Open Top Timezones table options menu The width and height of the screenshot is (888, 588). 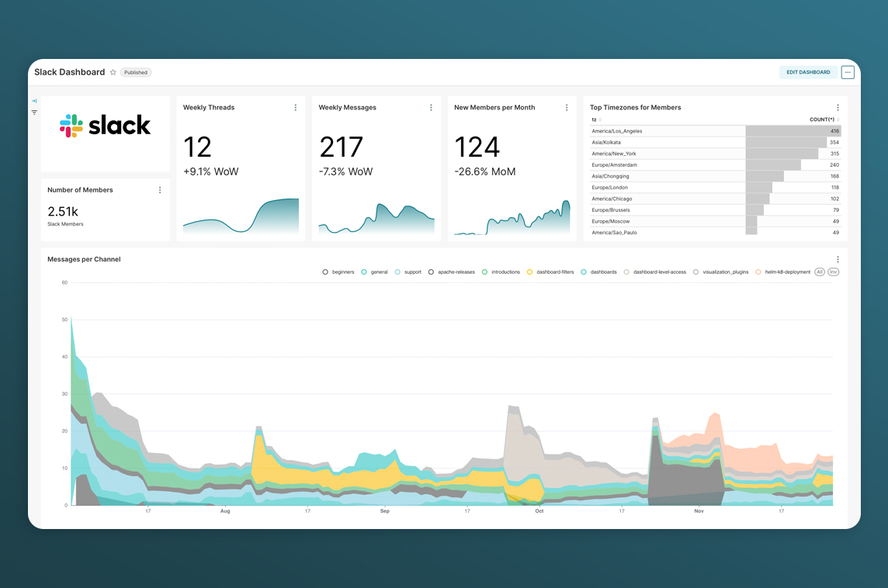click(838, 108)
